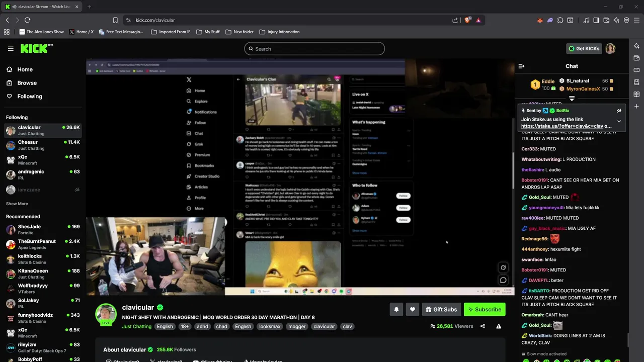
Task: Toggle the Kick sidebar hamburger menu
Action: (11, 49)
